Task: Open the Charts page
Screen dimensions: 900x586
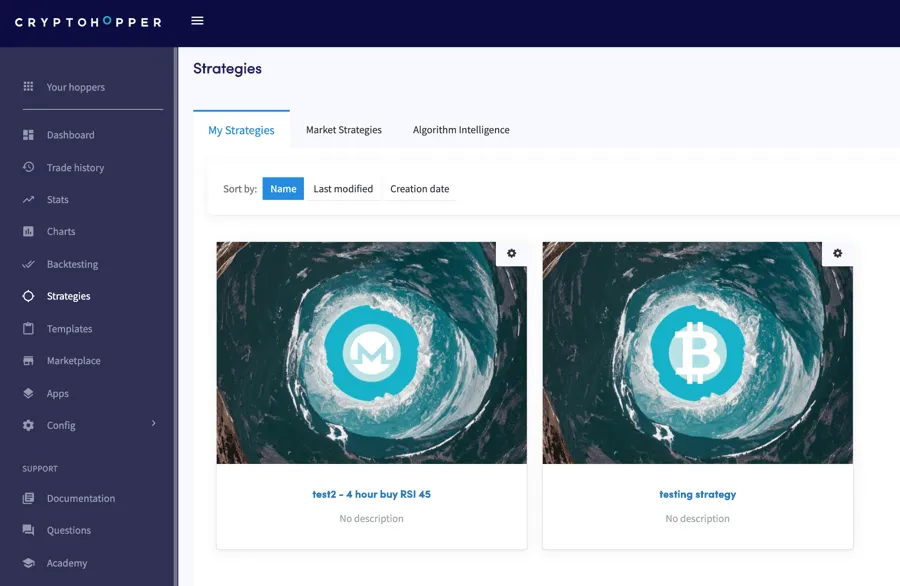Action: tap(61, 231)
